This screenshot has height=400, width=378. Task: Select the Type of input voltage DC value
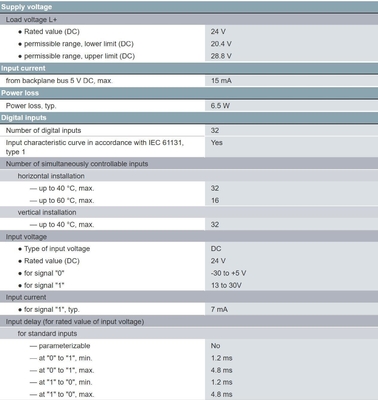pos(216,249)
